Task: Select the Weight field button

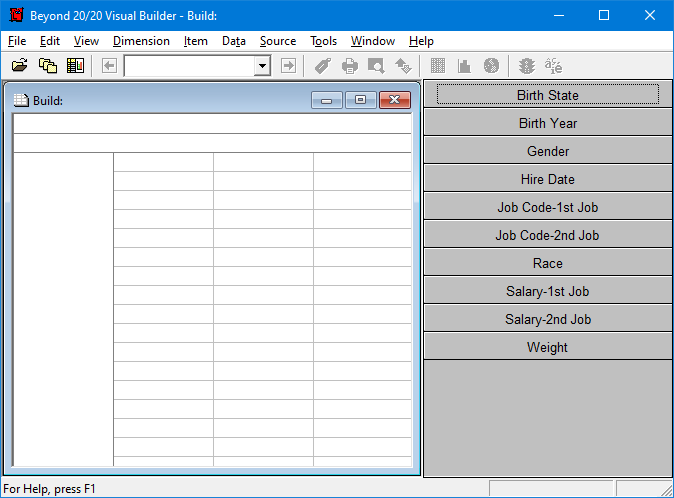Action: [x=548, y=346]
